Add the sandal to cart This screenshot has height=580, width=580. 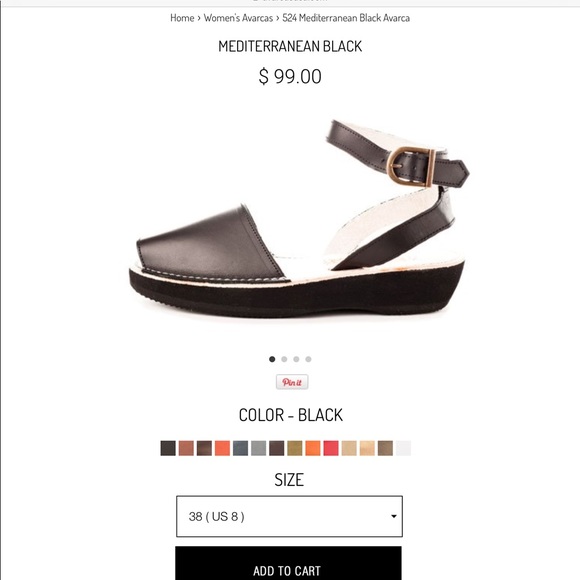(288, 563)
